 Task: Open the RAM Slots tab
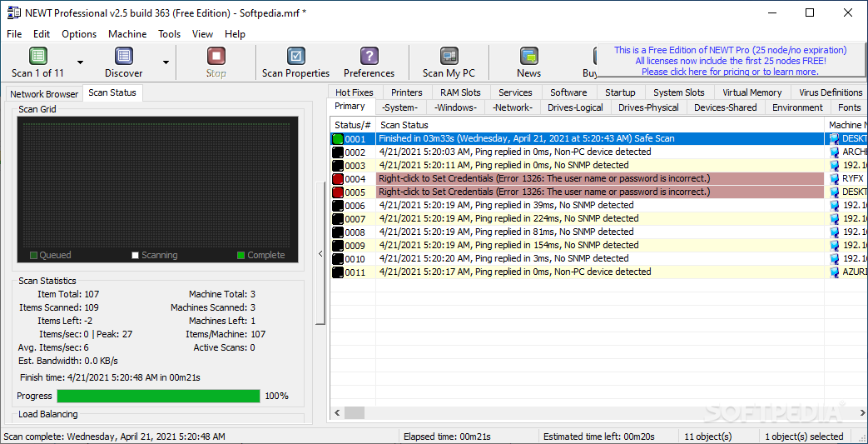460,92
